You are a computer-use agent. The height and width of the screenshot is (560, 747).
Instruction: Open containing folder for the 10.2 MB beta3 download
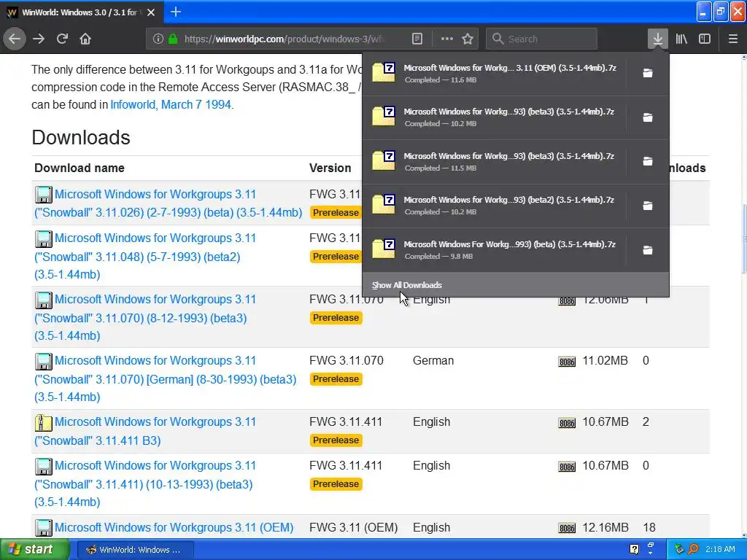(x=648, y=117)
